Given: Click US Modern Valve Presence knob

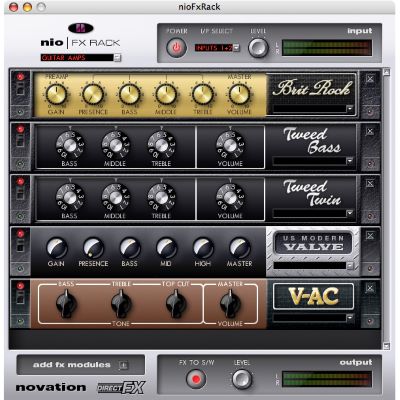Looking at the screenshot, I should click(x=93, y=248).
